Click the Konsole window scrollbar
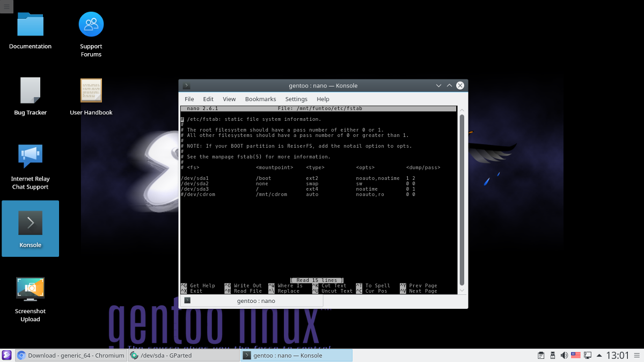Viewport: 644px width, 362px height. [x=462, y=199]
